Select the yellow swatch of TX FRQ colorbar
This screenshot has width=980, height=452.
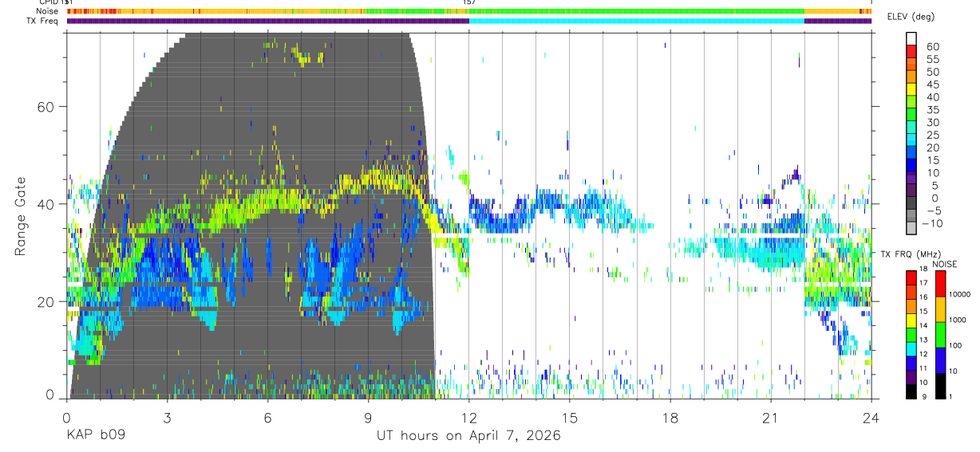tap(911, 320)
